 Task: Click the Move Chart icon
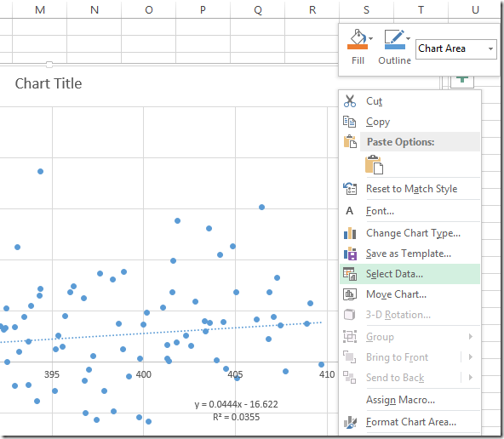(x=350, y=294)
